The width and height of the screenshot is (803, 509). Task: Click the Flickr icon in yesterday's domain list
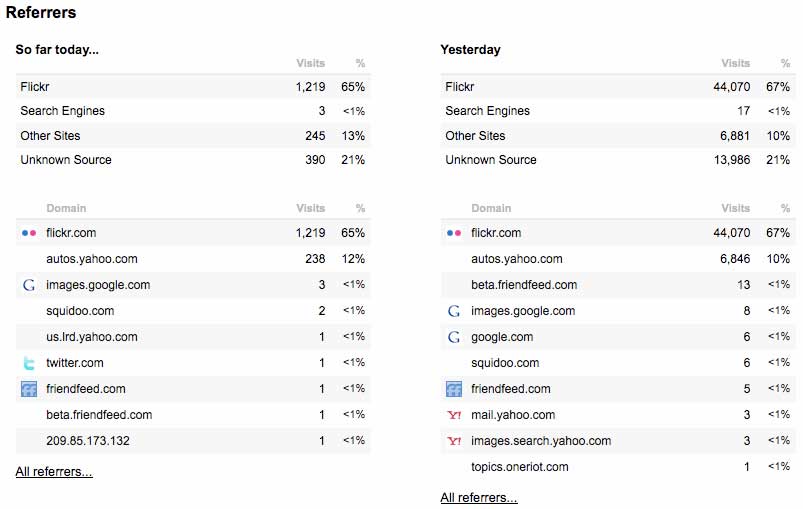454,233
